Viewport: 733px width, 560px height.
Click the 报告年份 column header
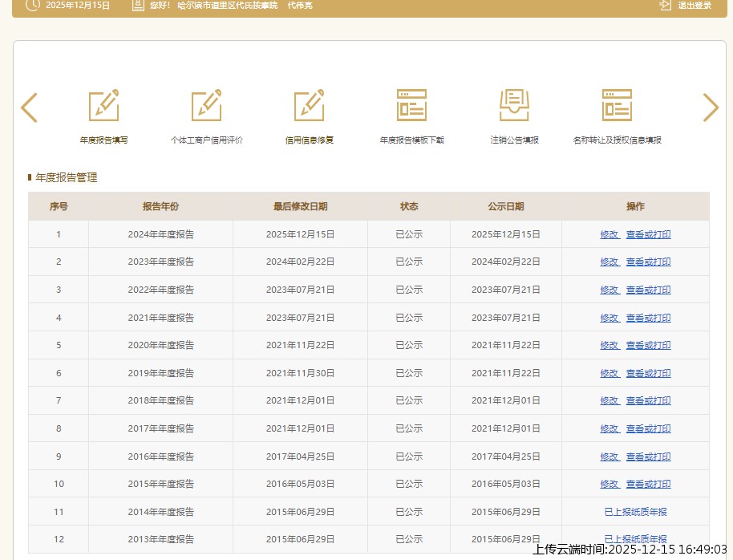point(160,207)
